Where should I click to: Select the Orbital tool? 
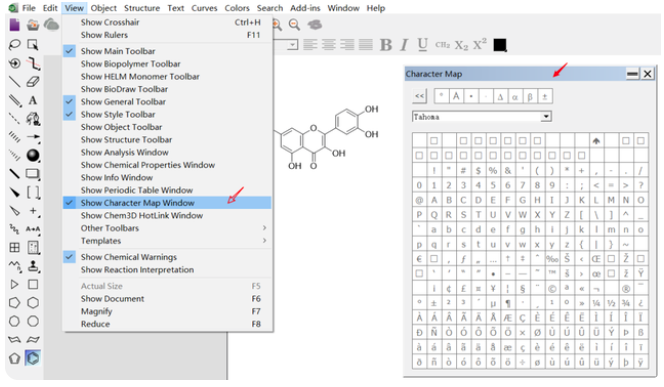[x=33, y=155]
